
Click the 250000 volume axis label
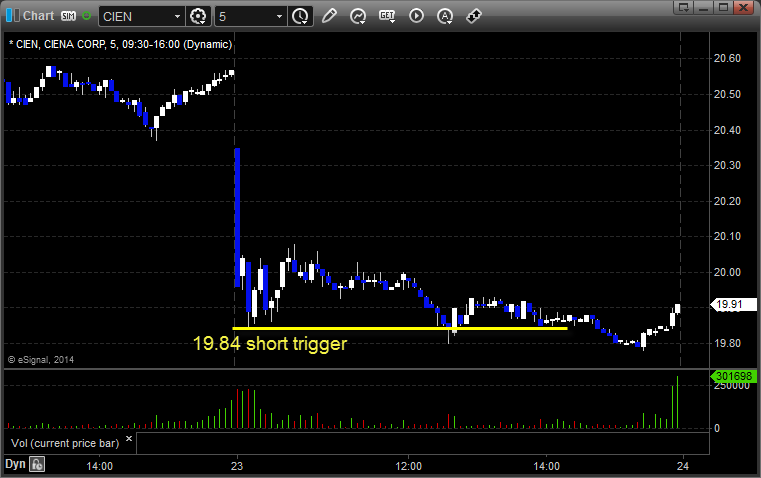point(732,386)
